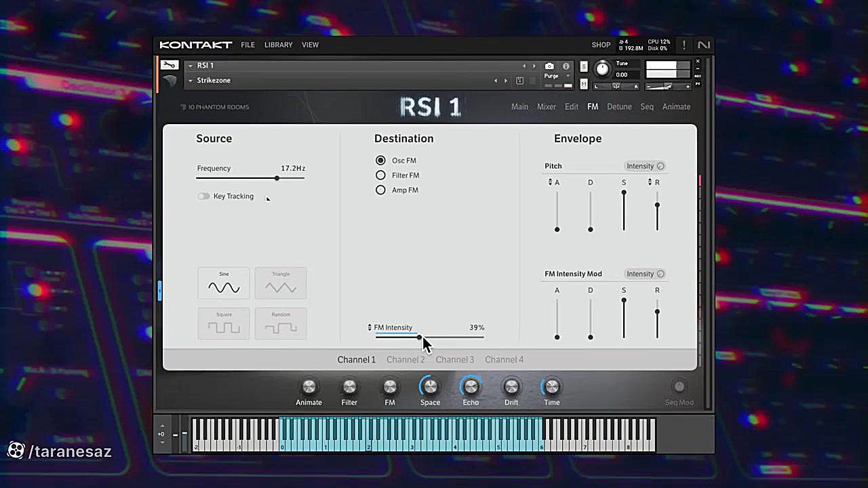Switch to the Mixer tab
Viewport: 868px width, 488px height.
(547, 107)
